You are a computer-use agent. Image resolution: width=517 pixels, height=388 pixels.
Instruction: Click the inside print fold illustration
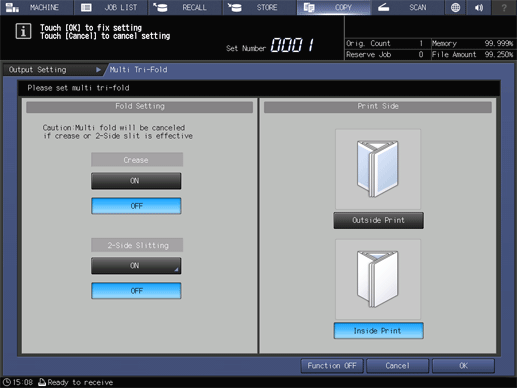coord(378,279)
